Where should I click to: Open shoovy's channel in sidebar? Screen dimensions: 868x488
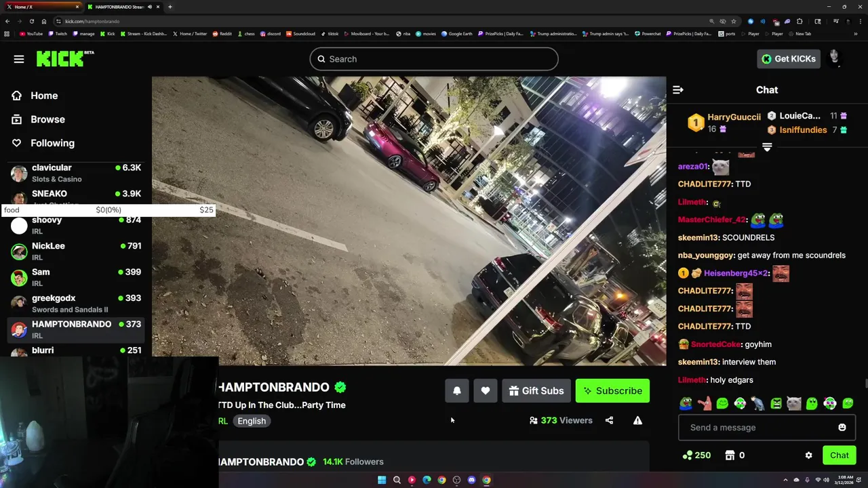click(x=76, y=225)
